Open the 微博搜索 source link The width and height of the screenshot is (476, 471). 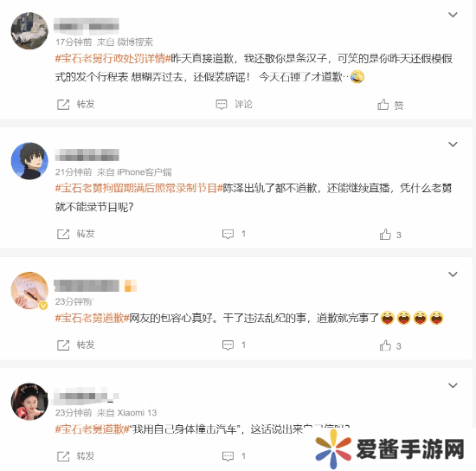point(135,42)
